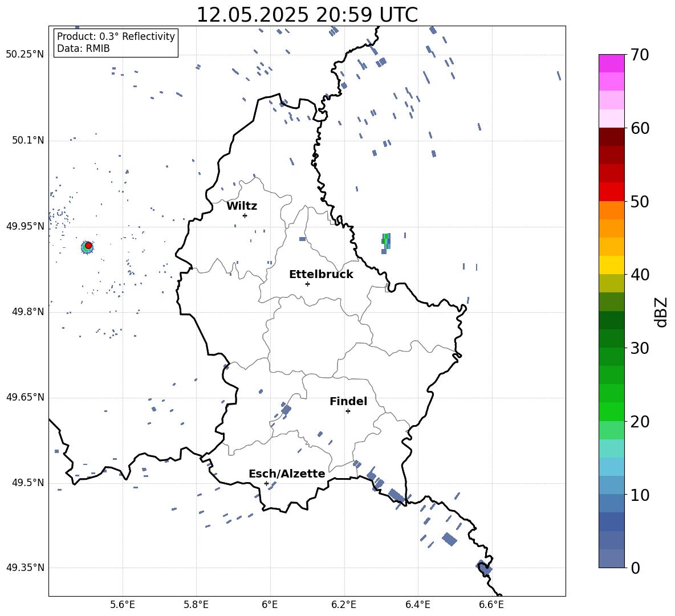
Task: Click the 70 colorbar tick label
Action: [640, 55]
